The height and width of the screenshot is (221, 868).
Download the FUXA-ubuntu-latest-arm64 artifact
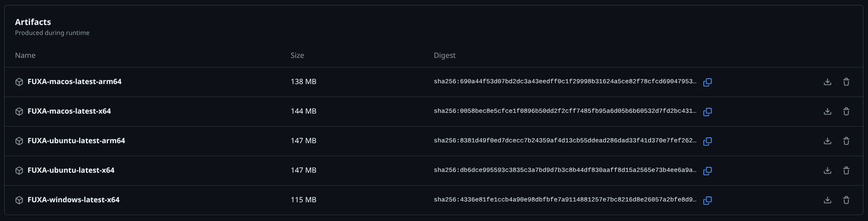[828, 141]
